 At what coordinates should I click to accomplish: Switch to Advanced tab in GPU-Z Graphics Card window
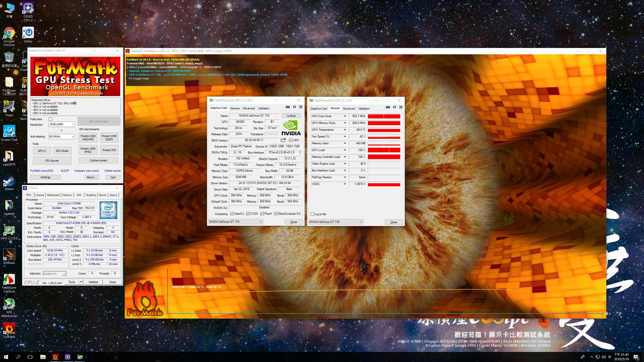pos(249,108)
